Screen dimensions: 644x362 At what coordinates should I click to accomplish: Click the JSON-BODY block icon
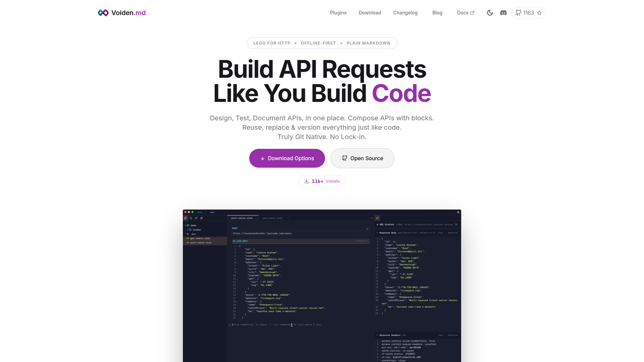(234, 241)
